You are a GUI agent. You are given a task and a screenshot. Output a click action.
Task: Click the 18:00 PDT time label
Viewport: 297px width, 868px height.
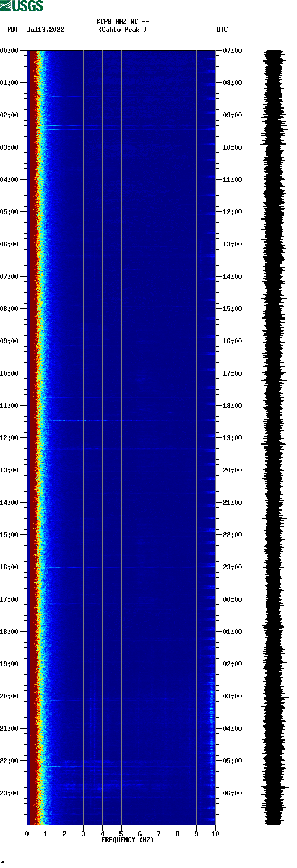(10, 632)
